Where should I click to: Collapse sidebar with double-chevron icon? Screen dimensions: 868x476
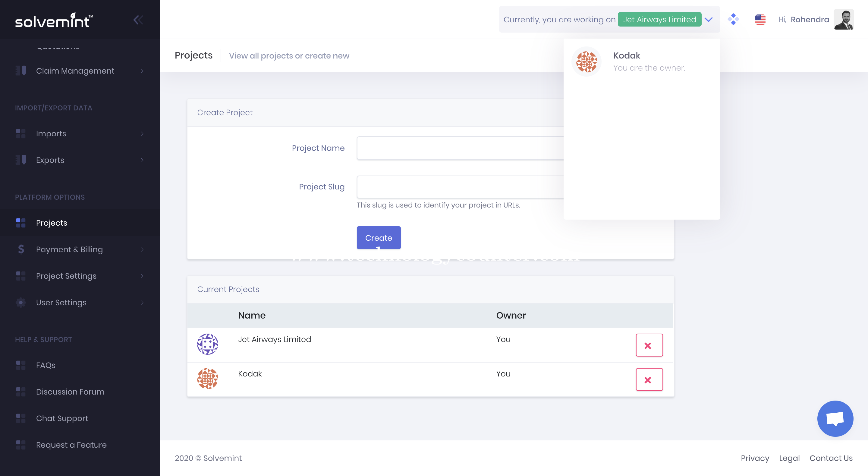pyautogui.click(x=138, y=20)
